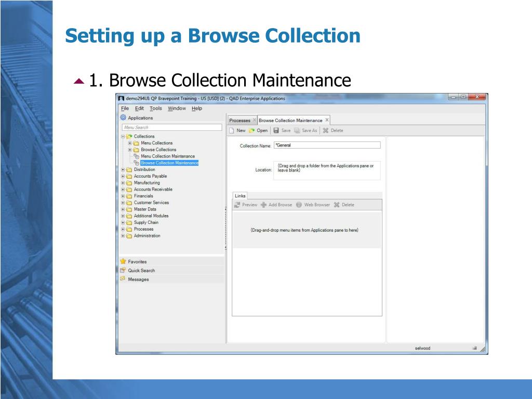Collapse the Collections tree node
The width and height of the screenshot is (532, 399).
[x=123, y=137]
